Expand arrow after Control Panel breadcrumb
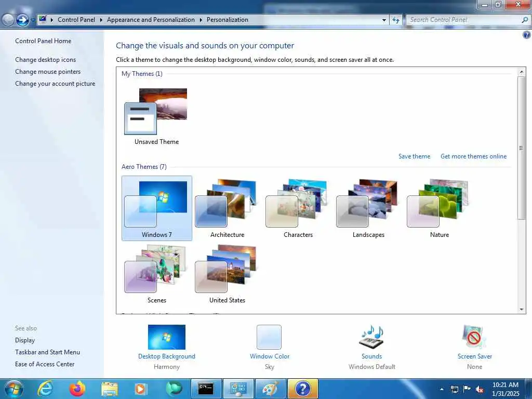 click(101, 20)
